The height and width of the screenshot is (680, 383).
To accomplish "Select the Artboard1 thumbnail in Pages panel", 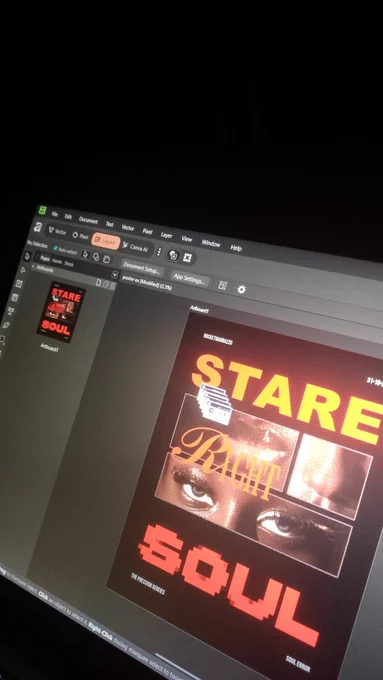I will pyautogui.click(x=61, y=312).
